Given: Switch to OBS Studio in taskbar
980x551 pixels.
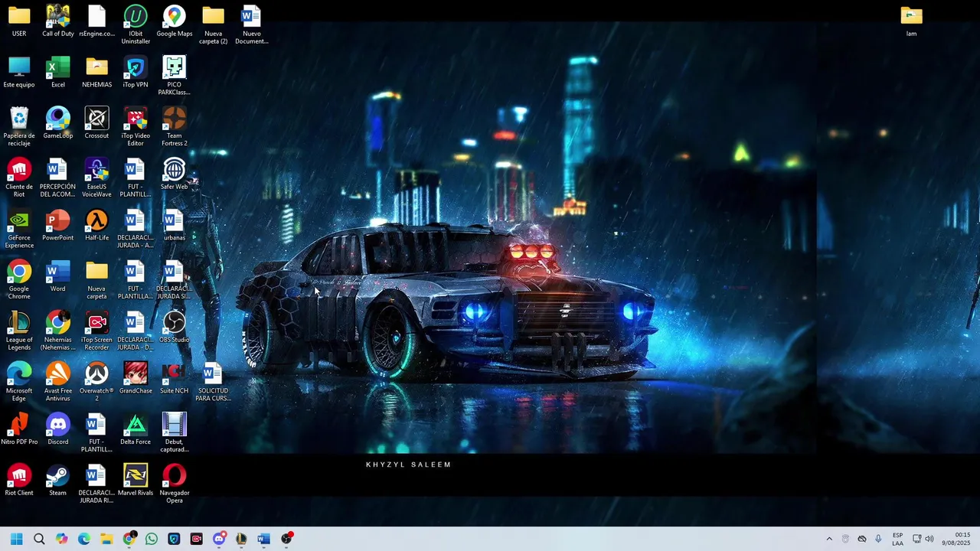Looking at the screenshot, I should [x=286, y=539].
